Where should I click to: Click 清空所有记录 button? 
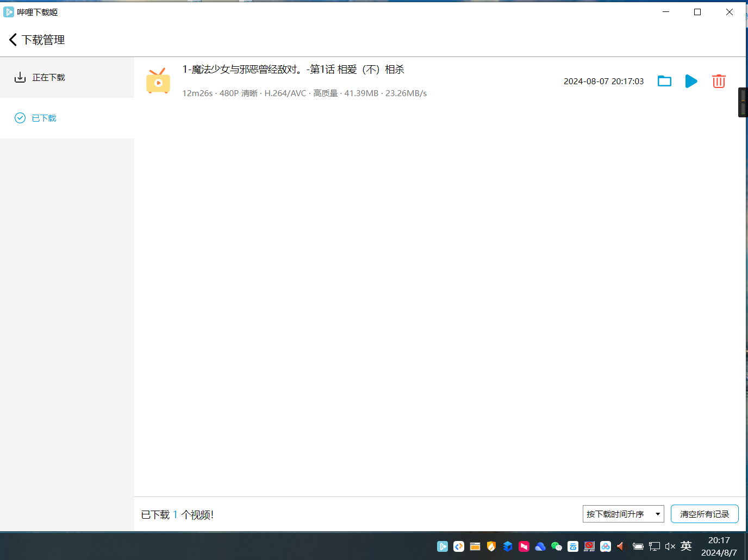tap(705, 514)
